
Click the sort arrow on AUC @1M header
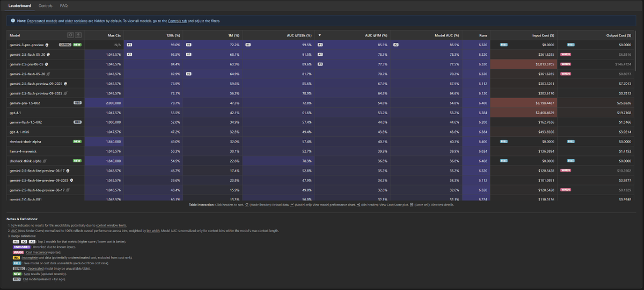click(320, 35)
